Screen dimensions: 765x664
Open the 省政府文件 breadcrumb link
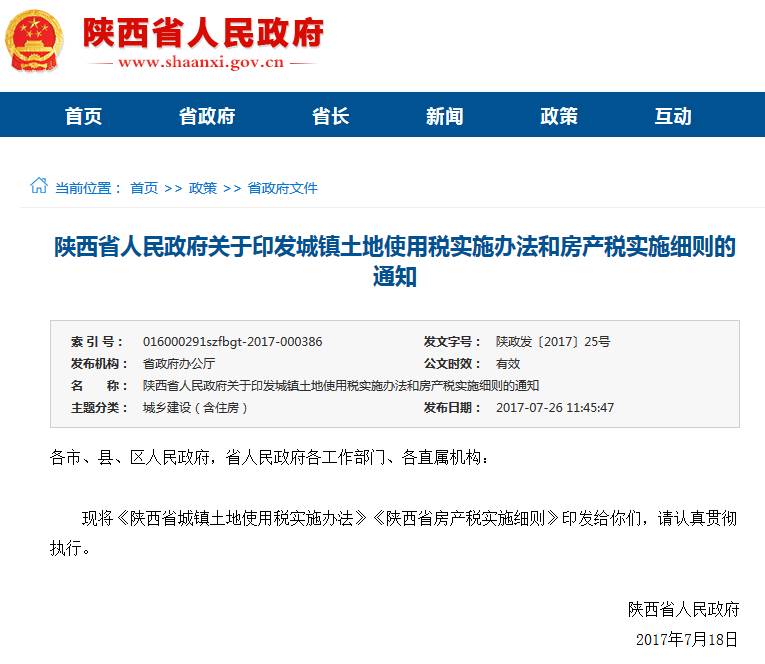point(282,188)
